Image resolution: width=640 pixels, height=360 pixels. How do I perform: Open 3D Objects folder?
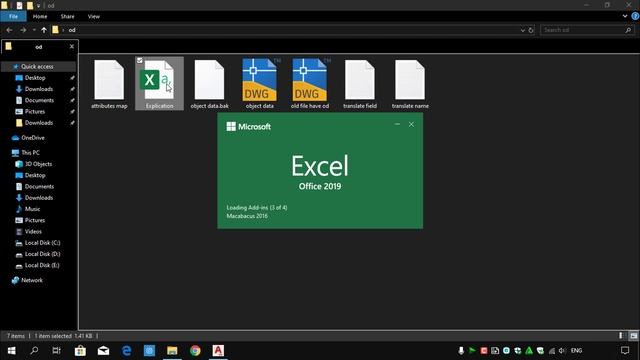(x=38, y=164)
